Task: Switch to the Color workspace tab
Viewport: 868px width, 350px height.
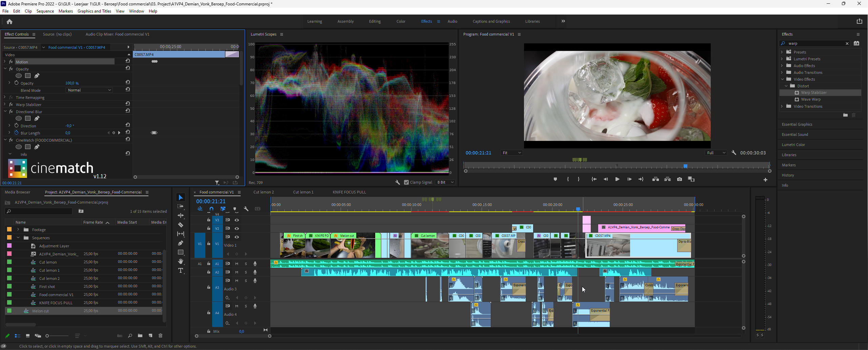Action: (x=401, y=21)
